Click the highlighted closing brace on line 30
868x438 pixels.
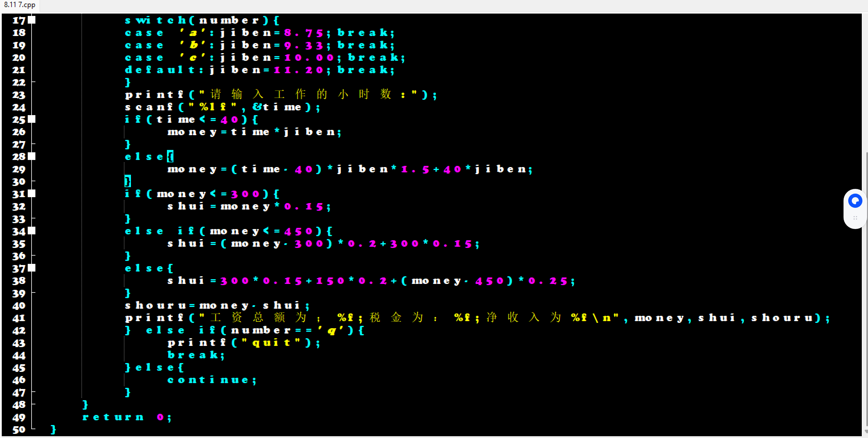pyautogui.click(x=127, y=182)
